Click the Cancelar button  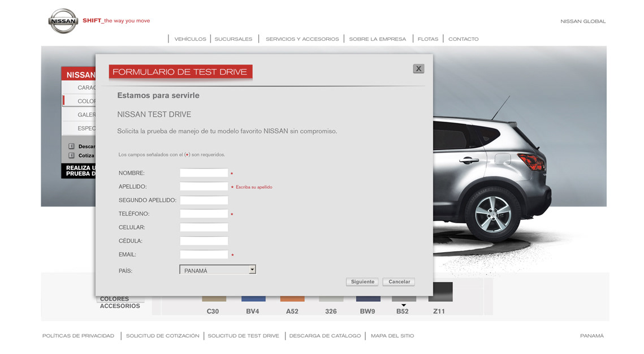click(x=399, y=282)
